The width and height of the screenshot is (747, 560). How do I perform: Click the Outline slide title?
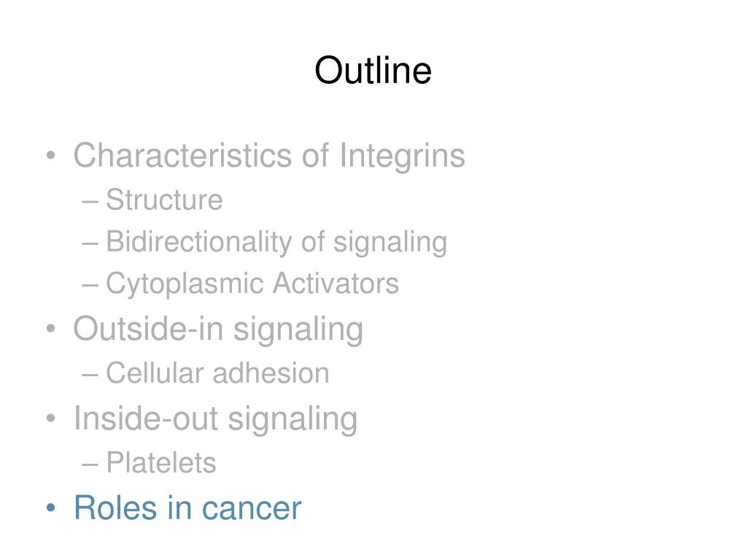point(373,71)
